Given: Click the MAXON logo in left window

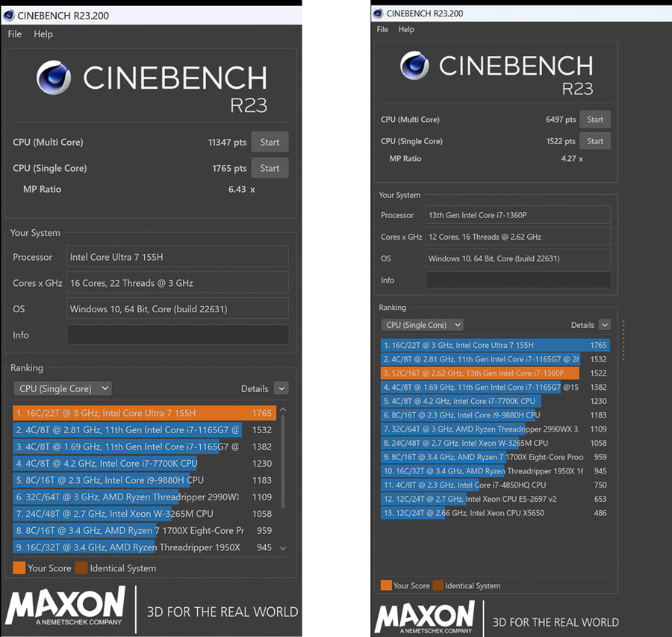Looking at the screenshot, I should pyautogui.click(x=65, y=606).
